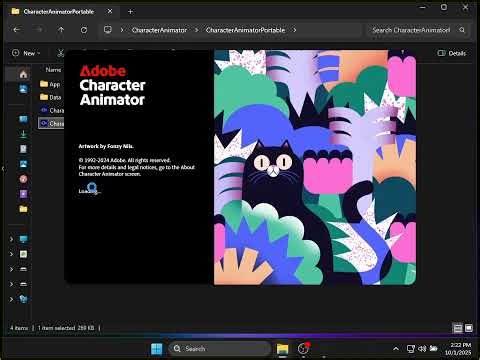Open the pinned yellow folder in sidebar

point(23,209)
